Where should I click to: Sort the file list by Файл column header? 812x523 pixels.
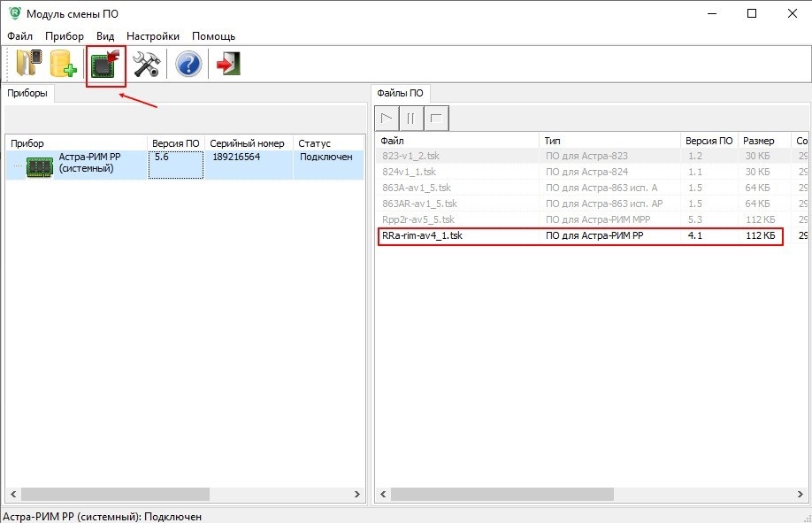[x=456, y=142]
